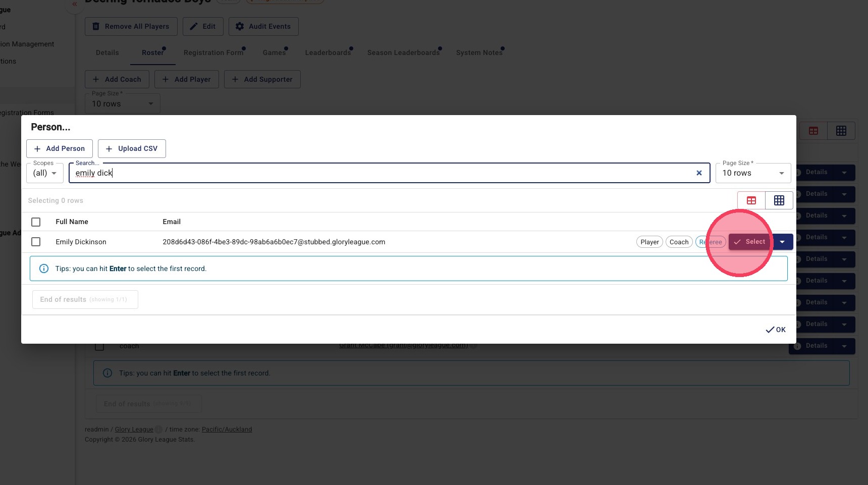The height and width of the screenshot is (485, 868).
Task: Open the Scopes dropdown
Action: tap(45, 173)
